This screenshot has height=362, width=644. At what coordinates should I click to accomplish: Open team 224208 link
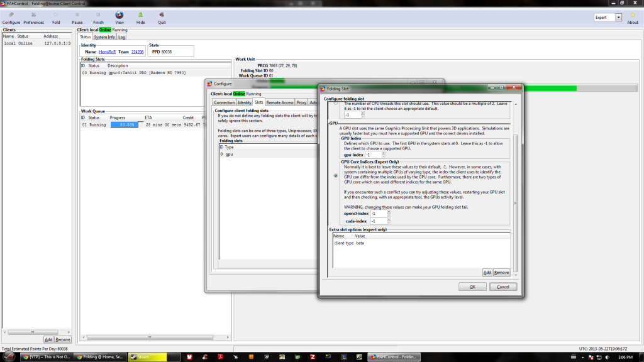pyautogui.click(x=137, y=52)
